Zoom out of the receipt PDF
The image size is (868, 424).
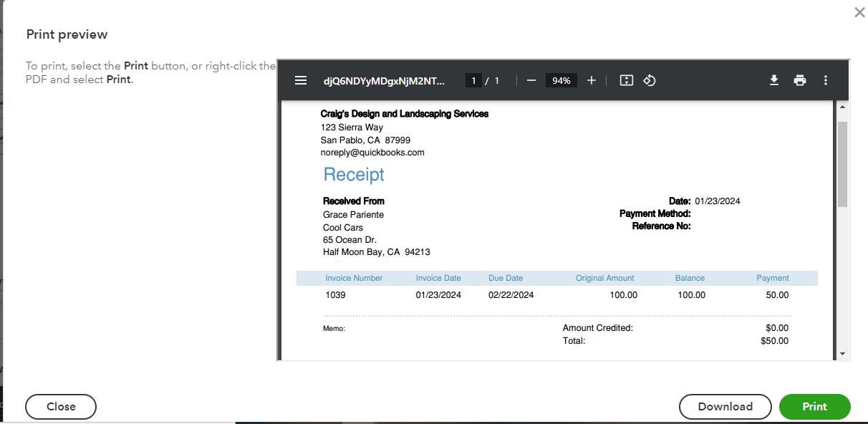[x=531, y=80]
